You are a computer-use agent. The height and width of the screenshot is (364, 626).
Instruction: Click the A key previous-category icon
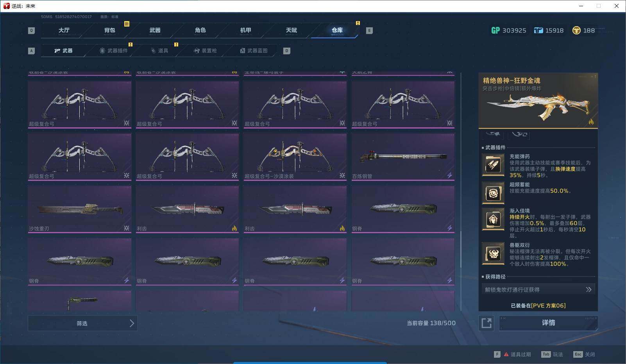(31, 51)
